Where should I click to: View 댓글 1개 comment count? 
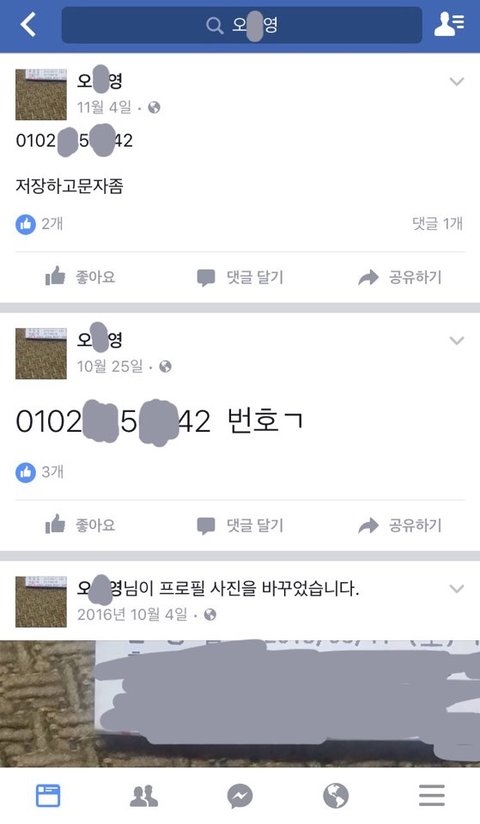(x=437, y=224)
